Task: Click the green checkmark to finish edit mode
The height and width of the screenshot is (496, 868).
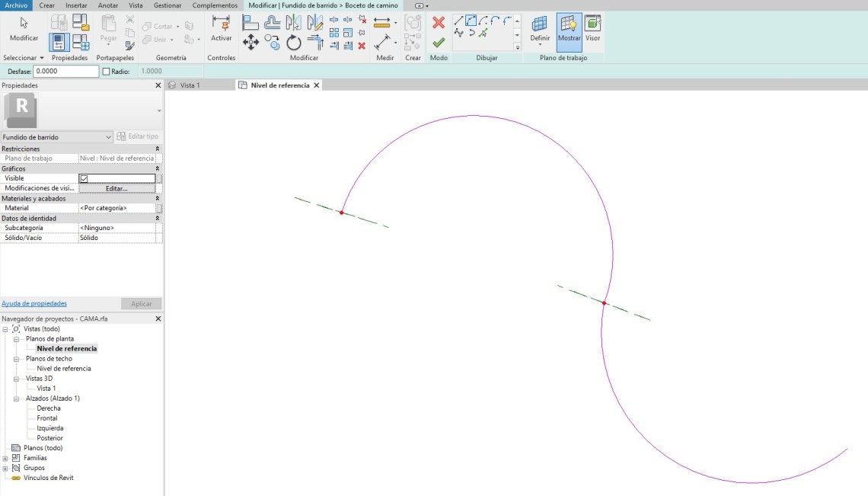Action: 439,43
